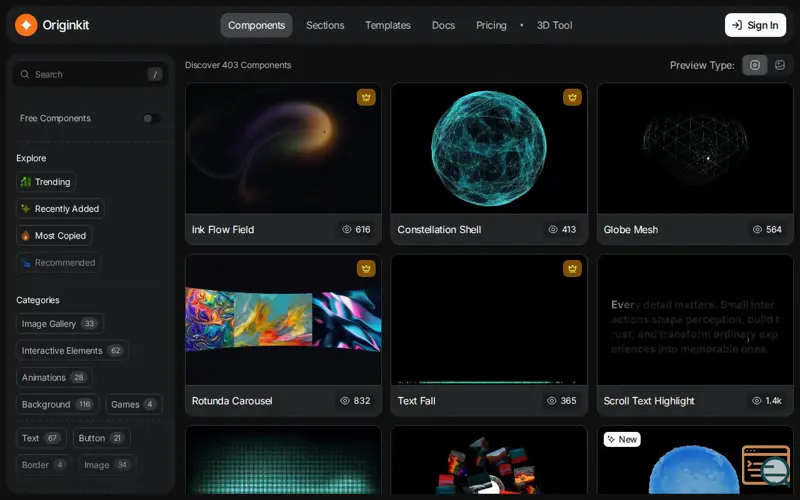Screen dimensions: 800x500
Task: Click the orange terminal widget icon
Action: (765, 465)
